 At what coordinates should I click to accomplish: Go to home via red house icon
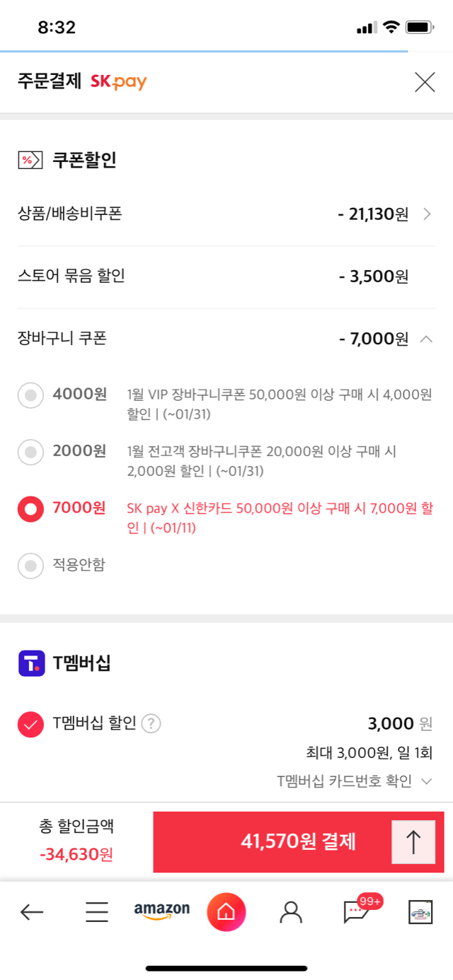[226, 912]
